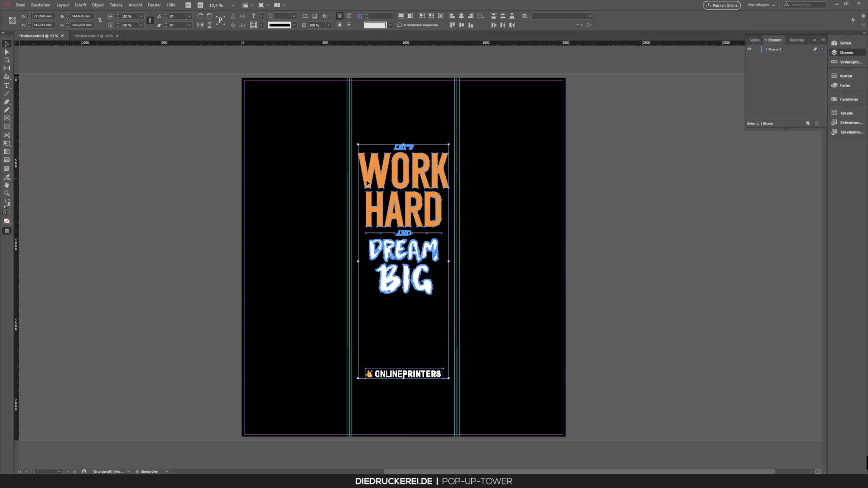Open the Grundlagen workspace dropdown
Image resolution: width=868 pixels, height=488 pixels.
(x=761, y=5)
